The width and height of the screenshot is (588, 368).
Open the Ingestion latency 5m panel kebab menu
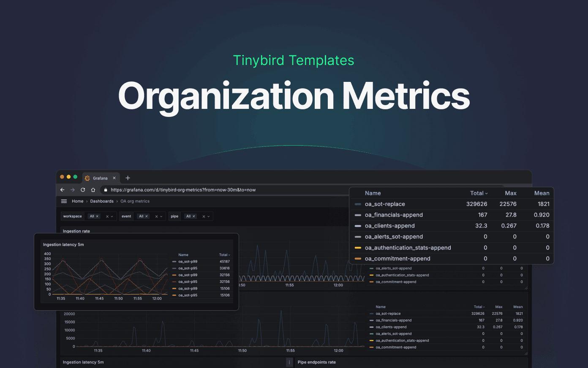click(x=289, y=363)
